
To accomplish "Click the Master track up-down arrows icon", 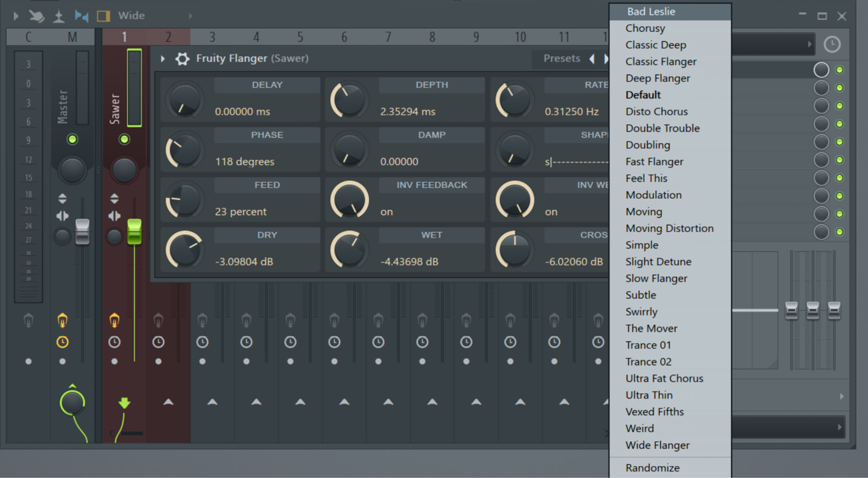I will point(62,198).
